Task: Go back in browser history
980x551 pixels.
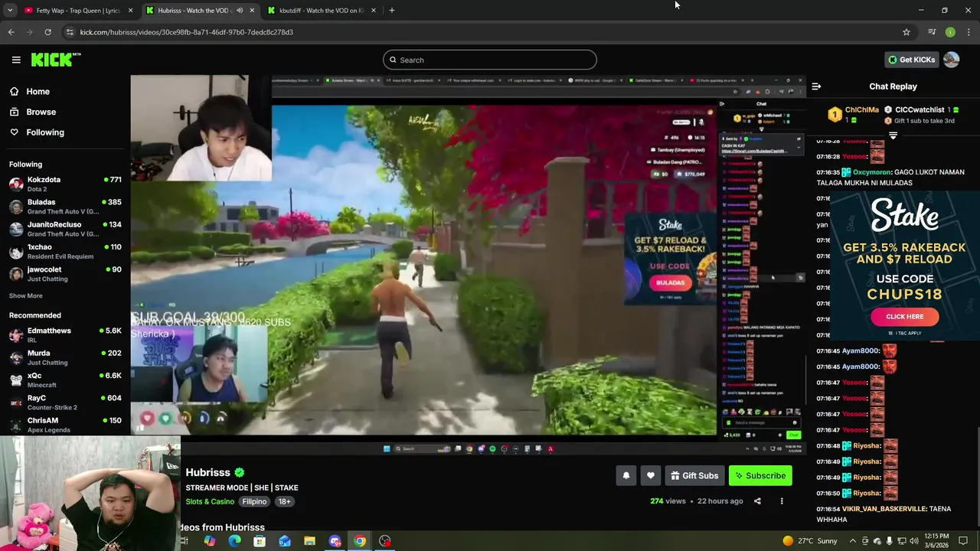Action: (x=11, y=32)
